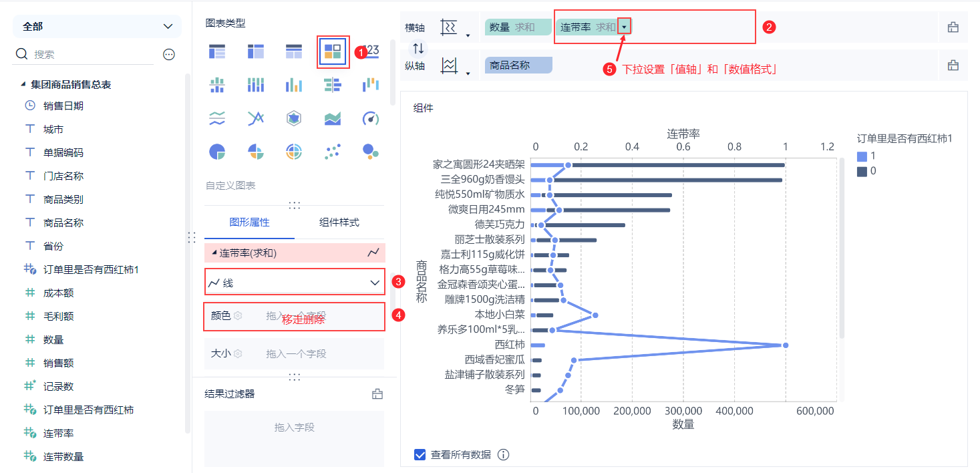Click the toolbox icon on the 纵轴 row
This screenshot has width=980, height=473.
click(x=953, y=65)
